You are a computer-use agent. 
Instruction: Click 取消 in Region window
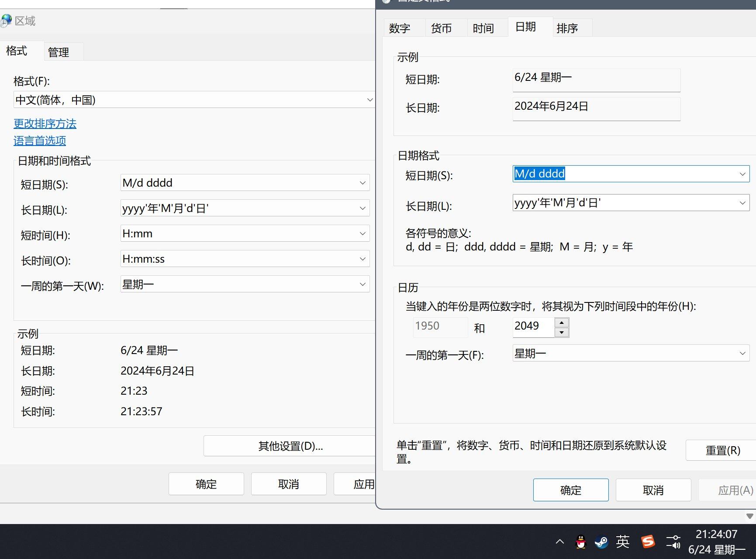click(x=289, y=484)
